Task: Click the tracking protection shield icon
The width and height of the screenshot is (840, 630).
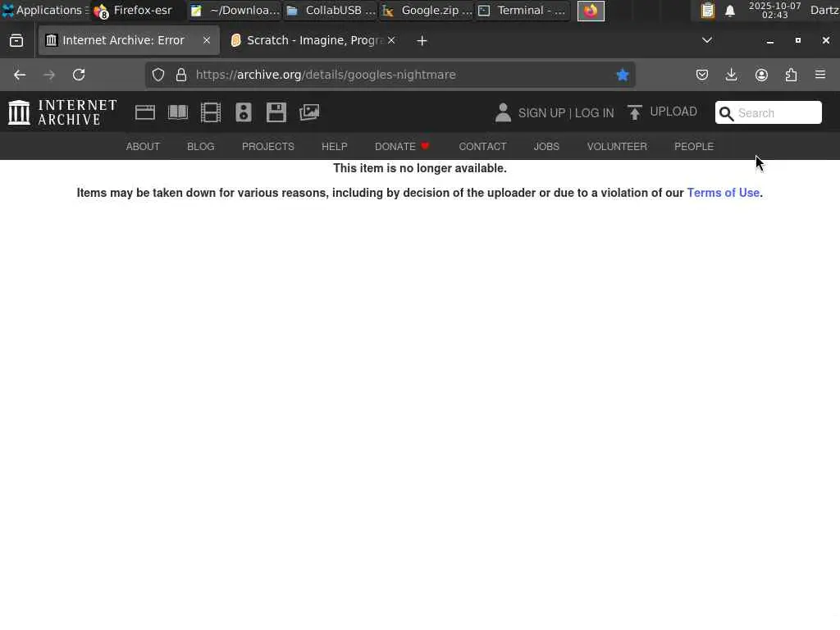Action: pos(158,75)
